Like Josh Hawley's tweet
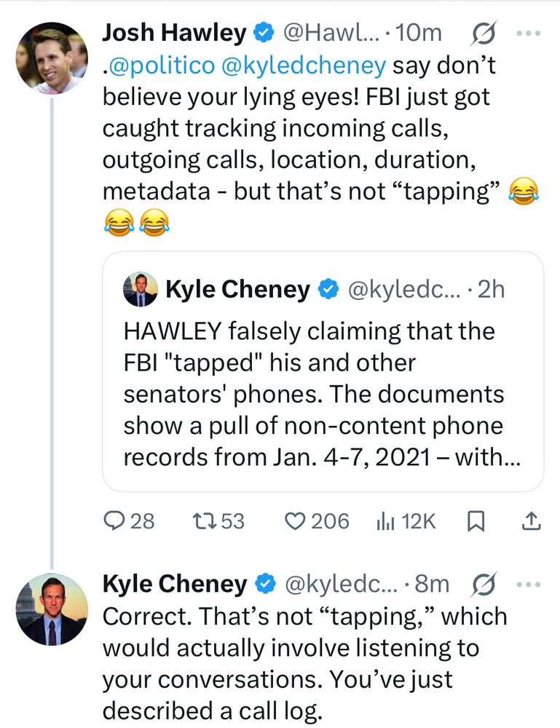Image resolution: width=560 pixels, height=728 pixels. pos(295,521)
